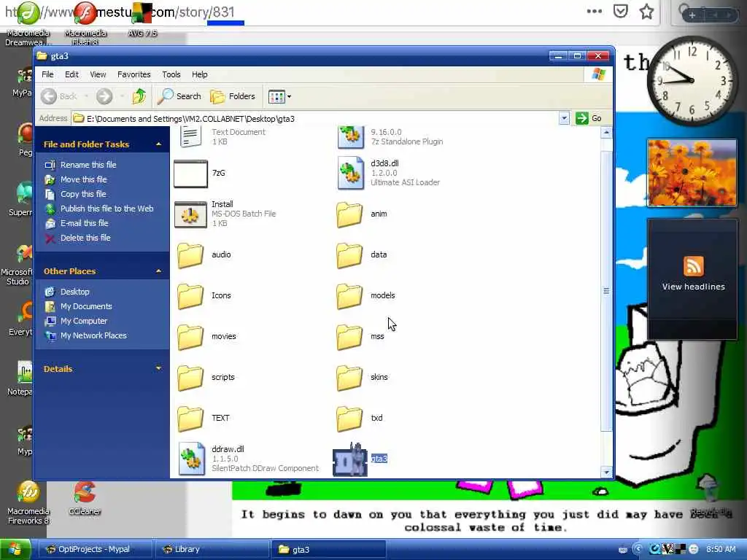
Task: Click the Folders toolbar button
Action: (x=233, y=96)
